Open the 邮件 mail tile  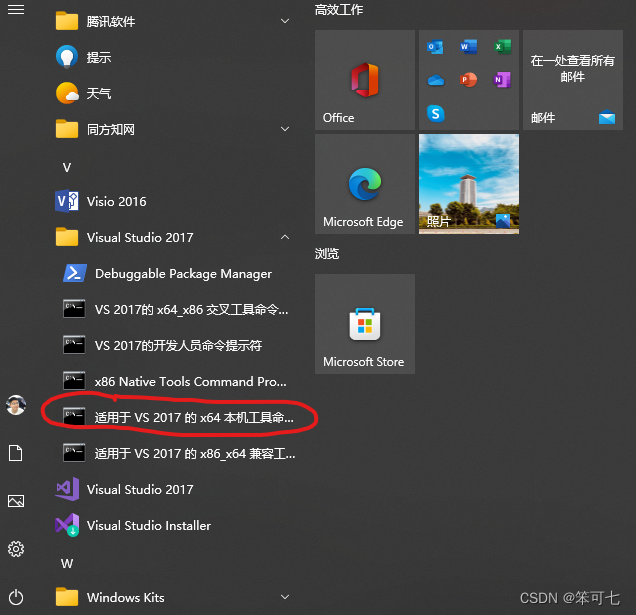tap(573, 80)
